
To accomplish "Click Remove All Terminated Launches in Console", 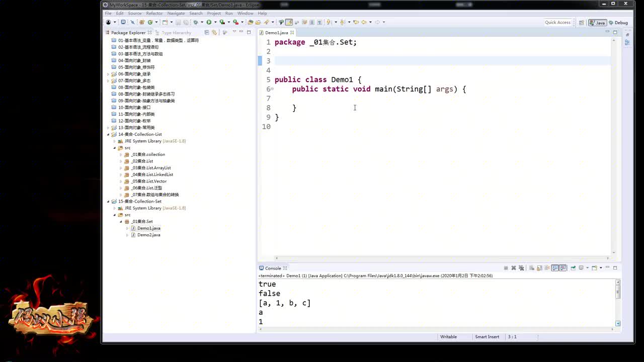I will tap(521, 268).
